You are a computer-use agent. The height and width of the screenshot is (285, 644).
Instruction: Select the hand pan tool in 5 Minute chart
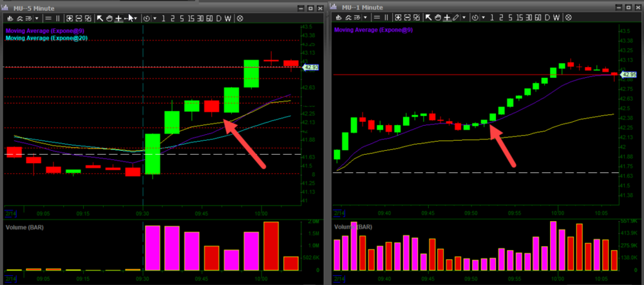coord(109,19)
